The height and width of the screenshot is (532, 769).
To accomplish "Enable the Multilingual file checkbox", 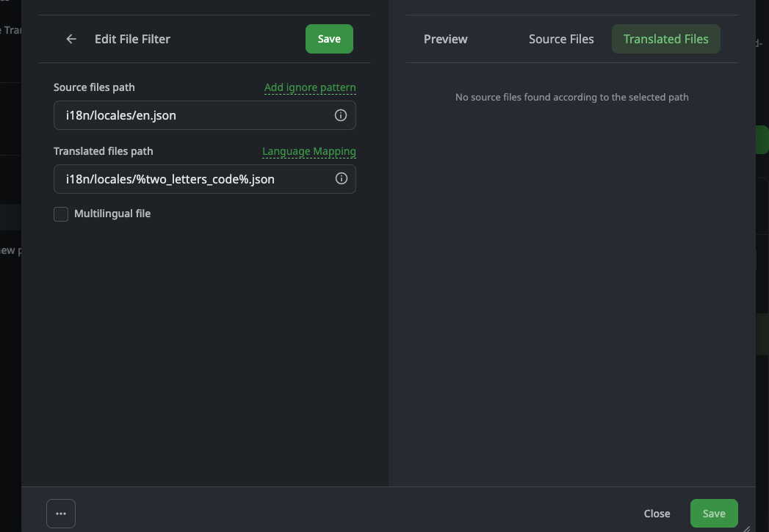I will pos(61,214).
